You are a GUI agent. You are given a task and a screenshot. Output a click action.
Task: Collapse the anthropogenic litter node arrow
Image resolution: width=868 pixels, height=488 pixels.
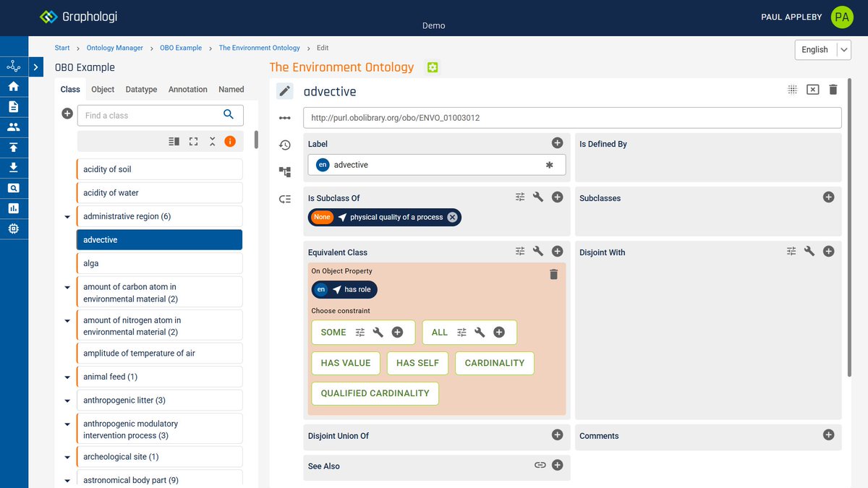click(67, 401)
